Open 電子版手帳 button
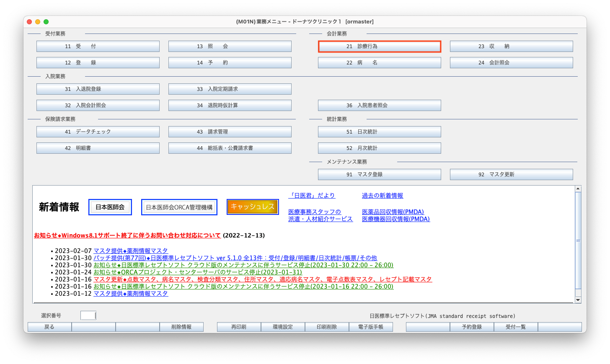610x364 pixels. pos(371,327)
